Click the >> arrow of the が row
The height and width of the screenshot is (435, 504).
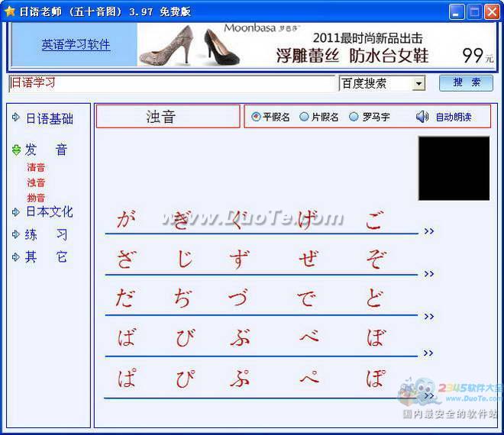point(429,231)
